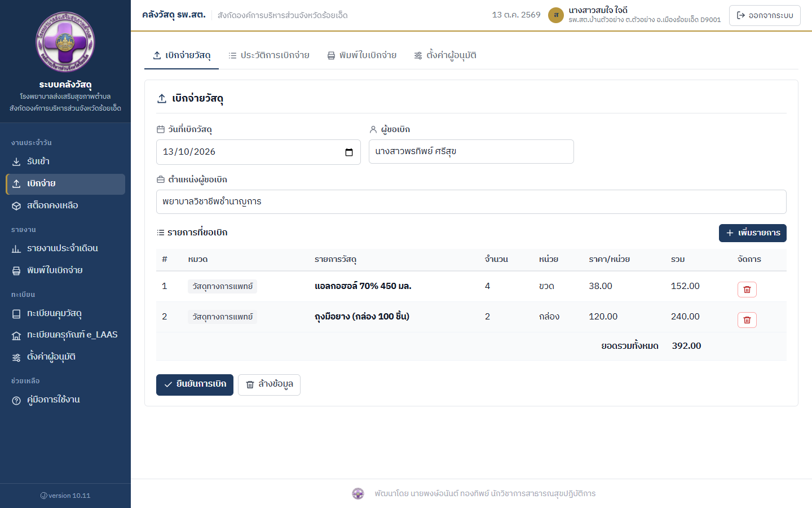Screen dimensions: 812x508
Task: Click row total 240.00
Action: tap(685, 317)
